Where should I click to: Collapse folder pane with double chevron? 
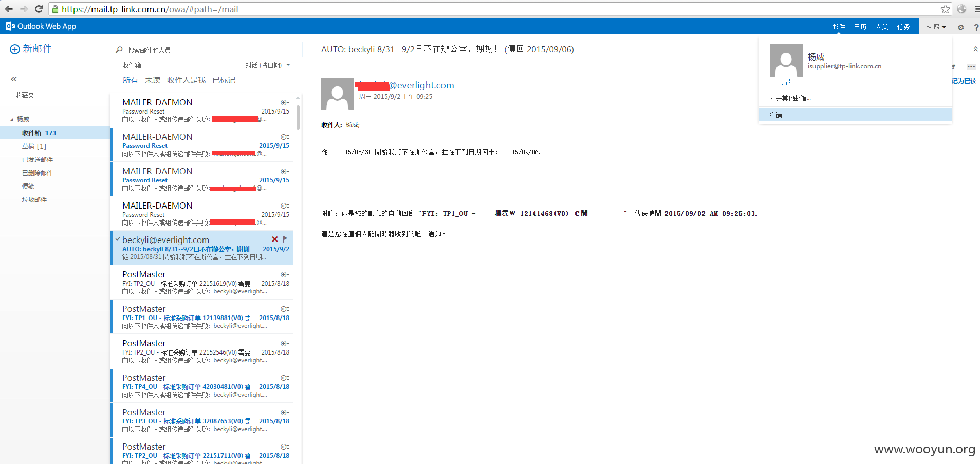[14, 79]
